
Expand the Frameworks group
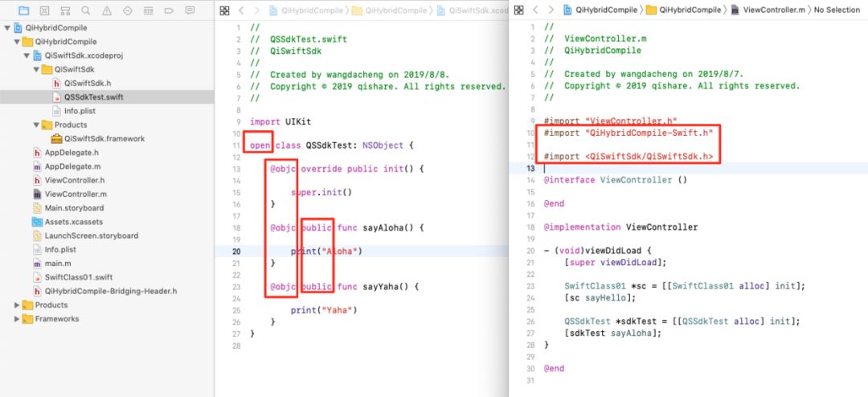17,318
